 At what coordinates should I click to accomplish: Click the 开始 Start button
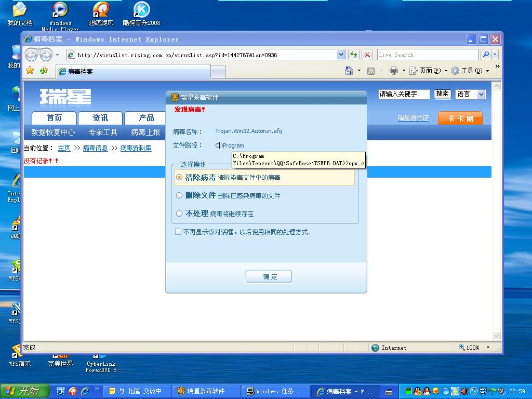click(25, 391)
